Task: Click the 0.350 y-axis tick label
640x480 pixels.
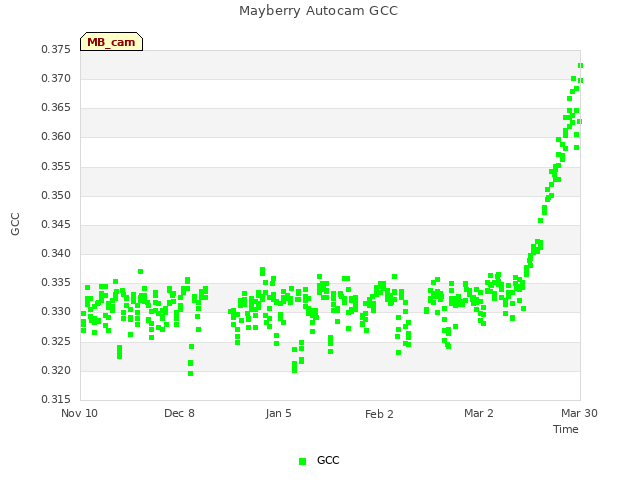Action: click(56, 196)
